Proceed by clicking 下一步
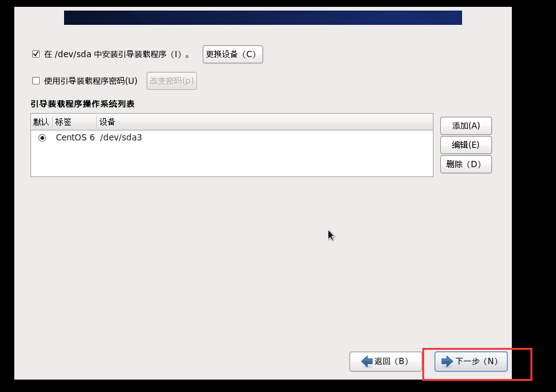The height and width of the screenshot is (392, 556). (470, 362)
